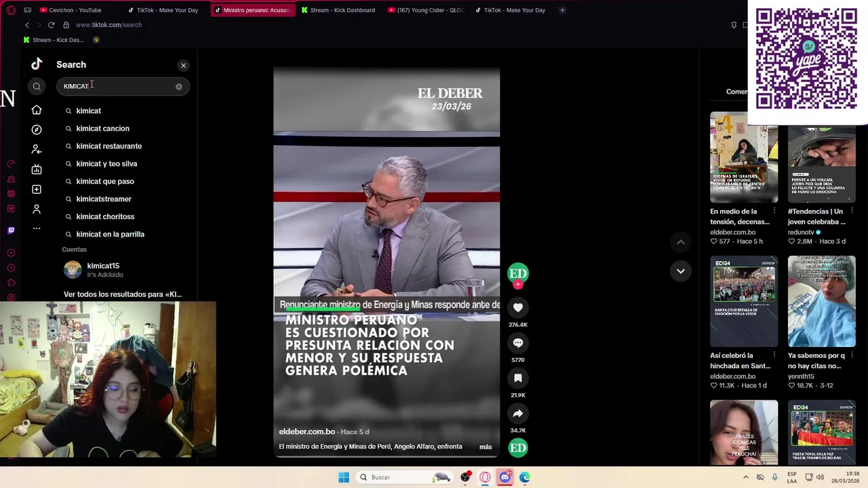The height and width of the screenshot is (488, 868).
Task: Expand the video description with 'más'
Action: pyautogui.click(x=486, y=447)
